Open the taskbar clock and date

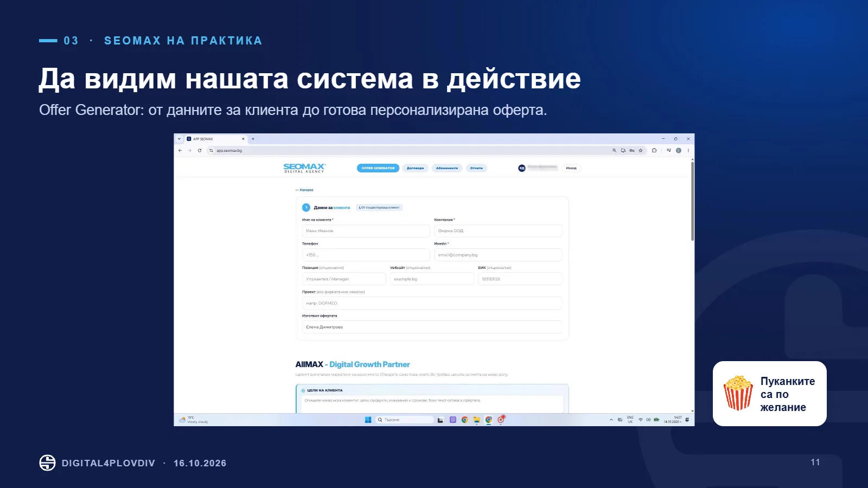coord(673,420)
